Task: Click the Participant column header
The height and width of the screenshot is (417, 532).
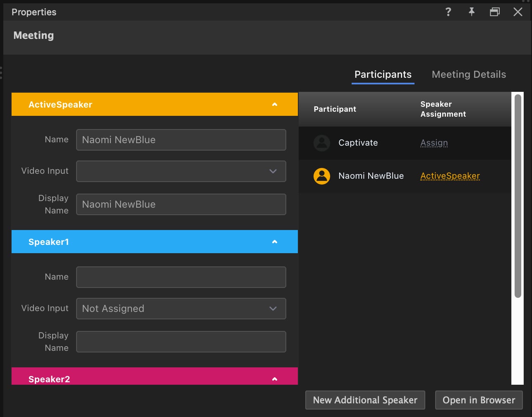Action: (335, 109)
